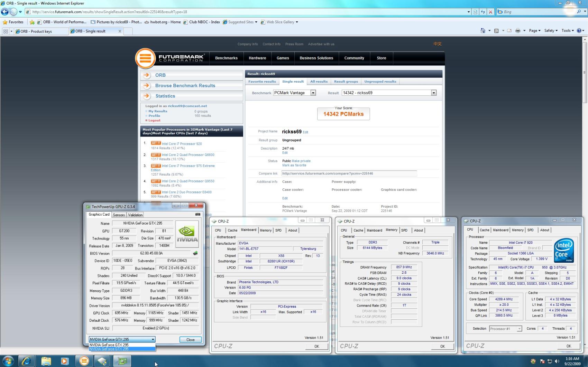Screen dimensions: 588x367
Task: Stop page loading with red X icon
Action: pyautogui.click(x=490, y=12)
